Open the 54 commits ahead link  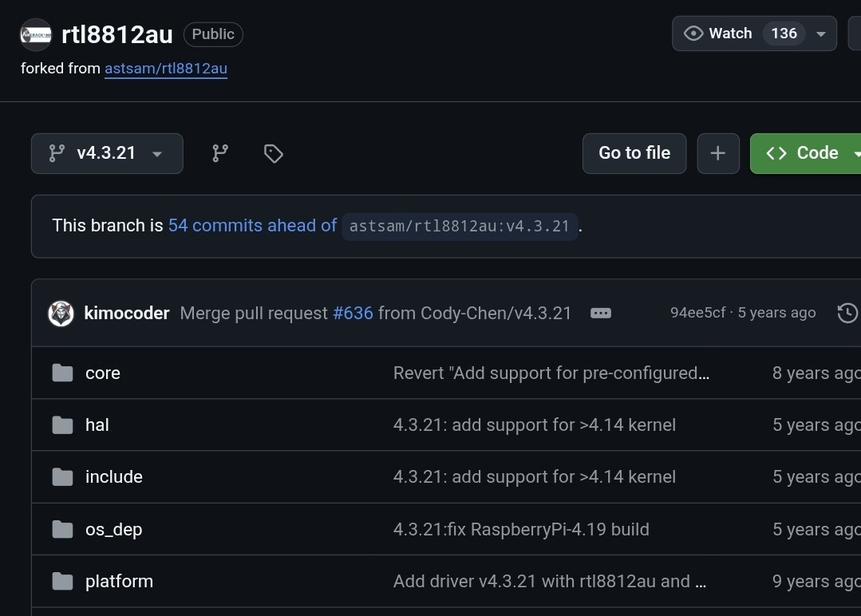click(x=252, y=226)
